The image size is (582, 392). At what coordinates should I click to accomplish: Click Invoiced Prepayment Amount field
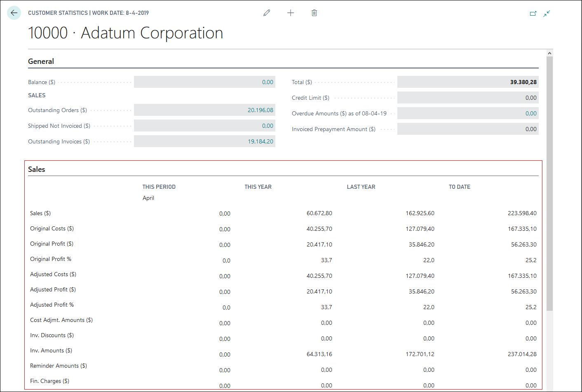tap(468, 129)
